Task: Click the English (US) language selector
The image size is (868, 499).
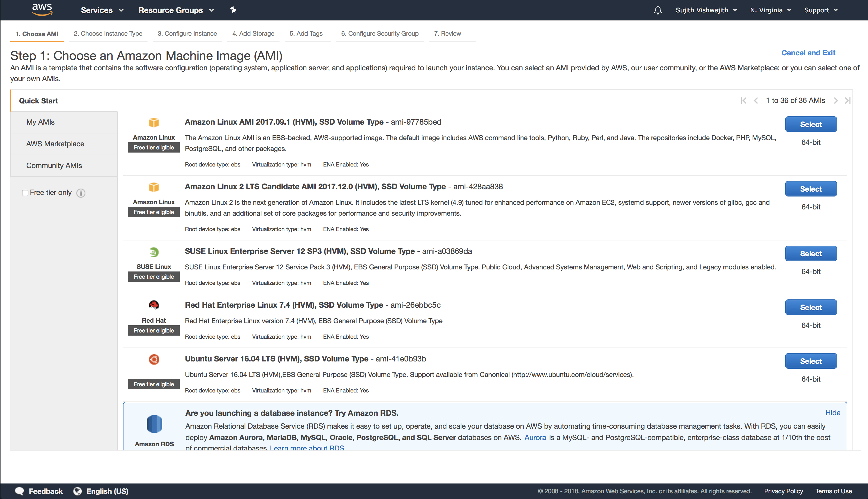Action: coord(107,491)
